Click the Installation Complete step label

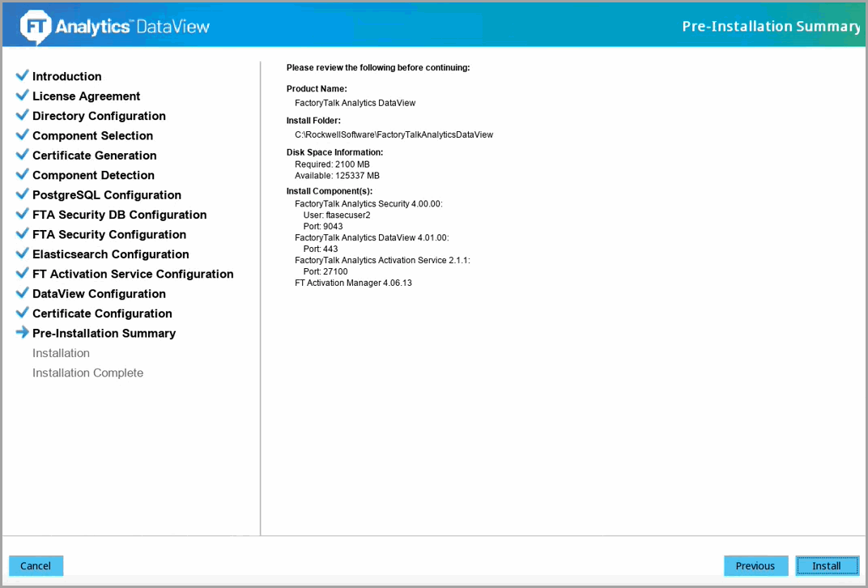pyautogui.click(x=87, y=373)
